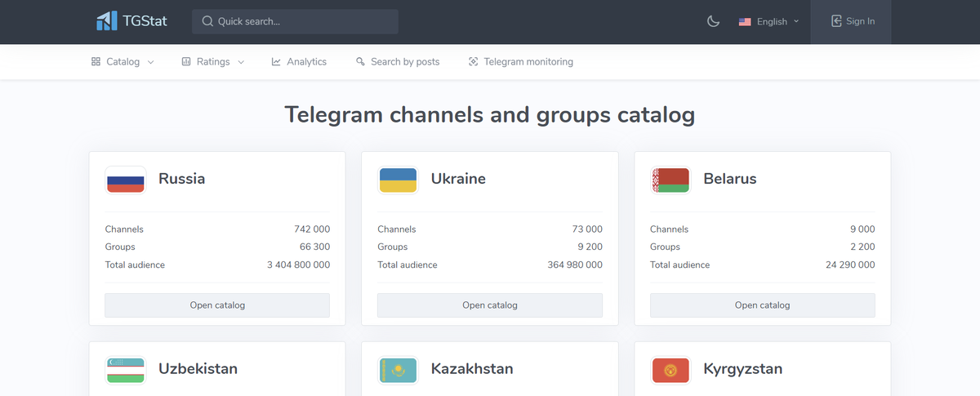Click Belarus total audience 24 290 000
Screen dimensions: 980x396
click(850, 265)
